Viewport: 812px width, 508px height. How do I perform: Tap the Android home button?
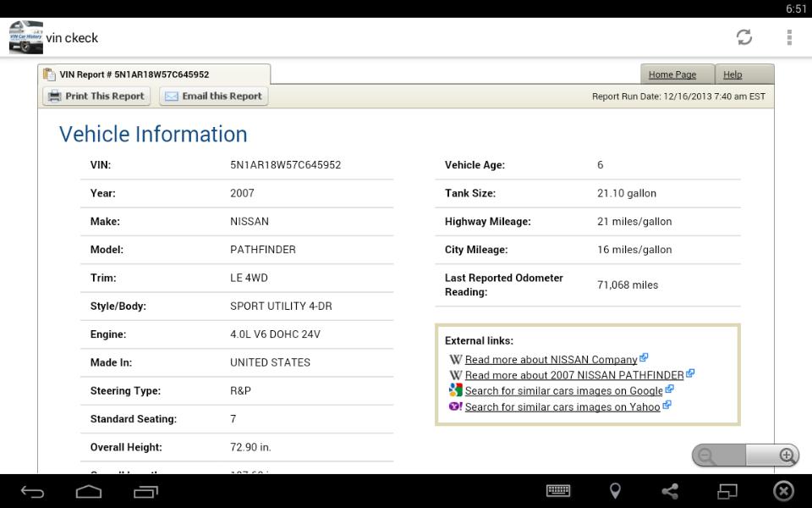[x=89, y=491]
